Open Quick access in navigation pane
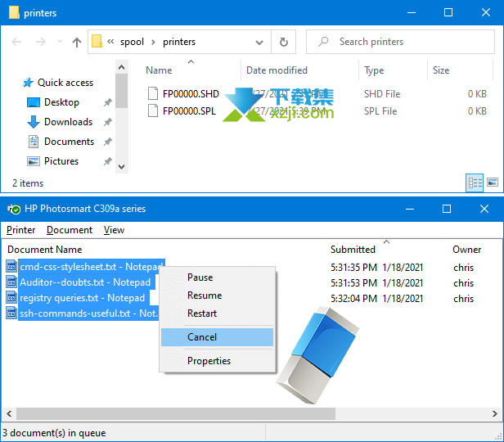Image resolution: width=504 pixels, height=442 pixels. click(65, 83)
